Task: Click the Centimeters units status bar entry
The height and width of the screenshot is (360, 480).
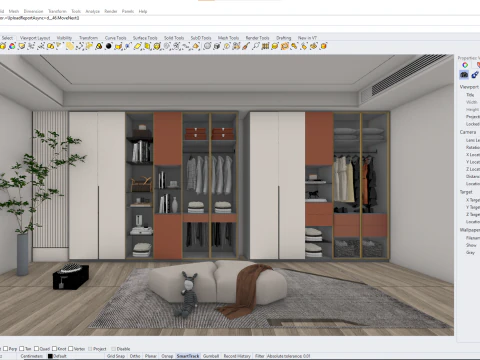Action: [32, 356]
